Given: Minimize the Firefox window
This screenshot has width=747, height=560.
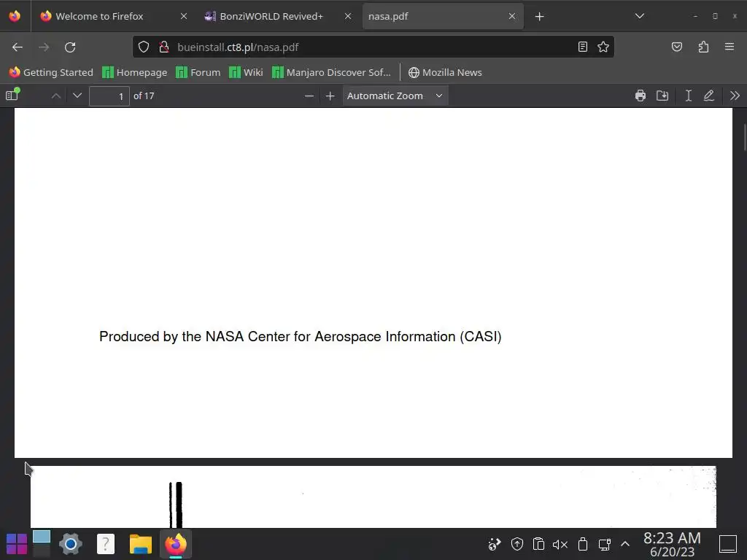Looking at the screenshot, I should point(695,16).
